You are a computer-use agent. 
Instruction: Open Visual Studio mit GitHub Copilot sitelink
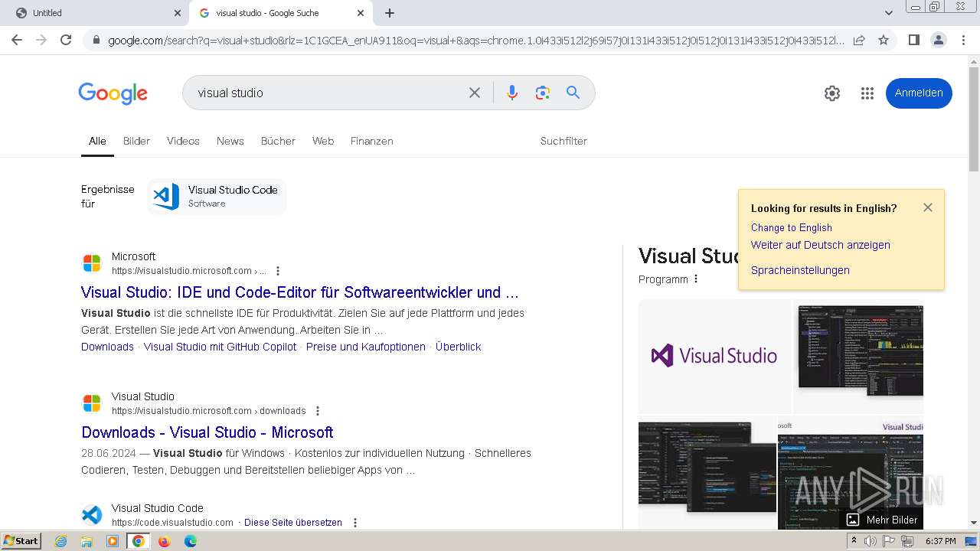220,347
